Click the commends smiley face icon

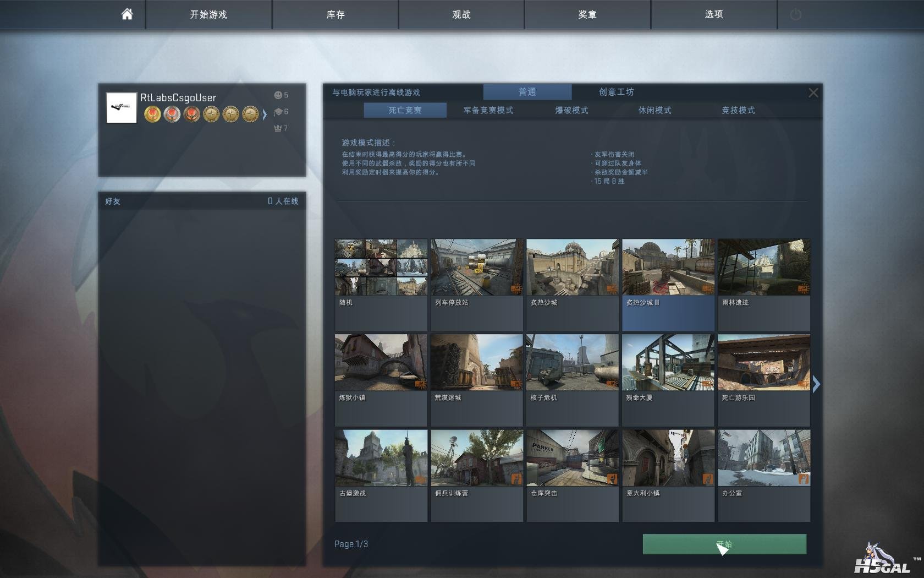pyautogui.click(x=278, y=95)
